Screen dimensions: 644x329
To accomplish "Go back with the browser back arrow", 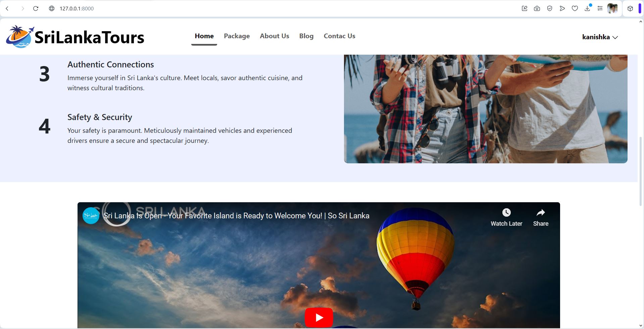I will click(x=7, y=8).
